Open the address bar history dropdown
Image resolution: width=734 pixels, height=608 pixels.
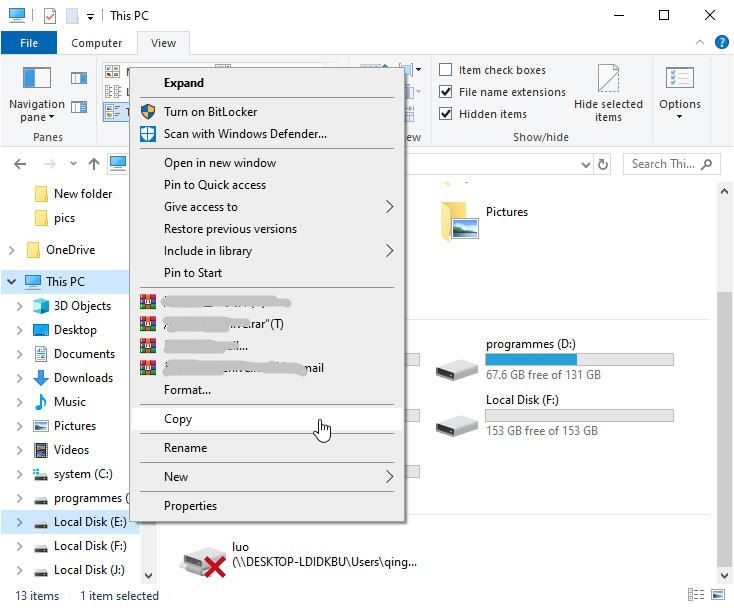pos(585,165)
